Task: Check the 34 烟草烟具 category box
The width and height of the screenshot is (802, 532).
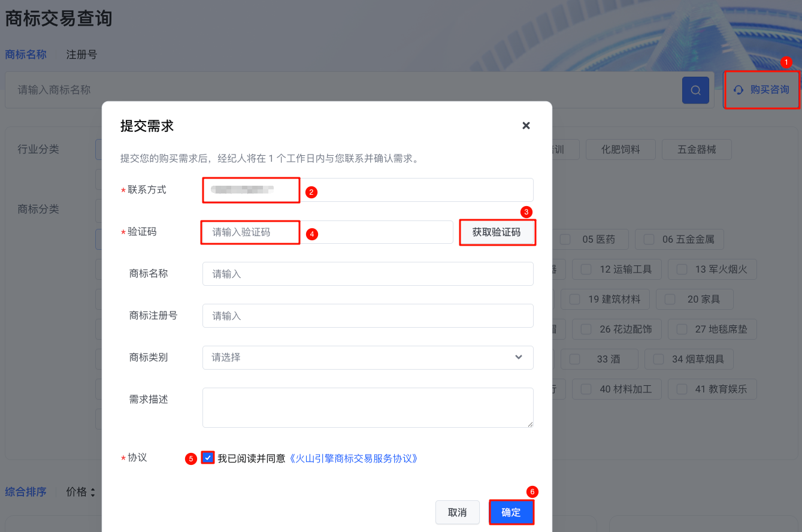Action: [x=658, y=359]
